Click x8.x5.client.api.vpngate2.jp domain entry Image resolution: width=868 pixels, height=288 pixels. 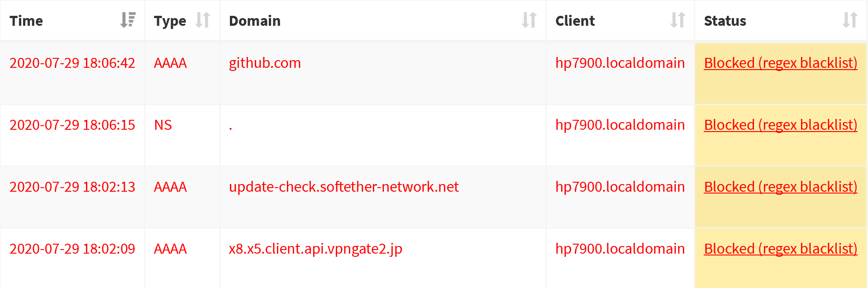coord(315,249)
